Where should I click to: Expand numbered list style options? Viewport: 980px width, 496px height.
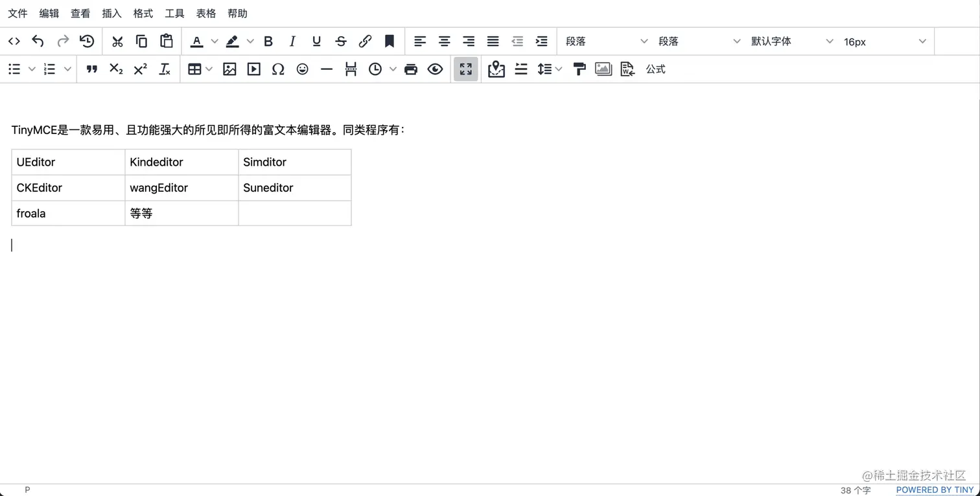pyautogui.click(x=67, y=69)
